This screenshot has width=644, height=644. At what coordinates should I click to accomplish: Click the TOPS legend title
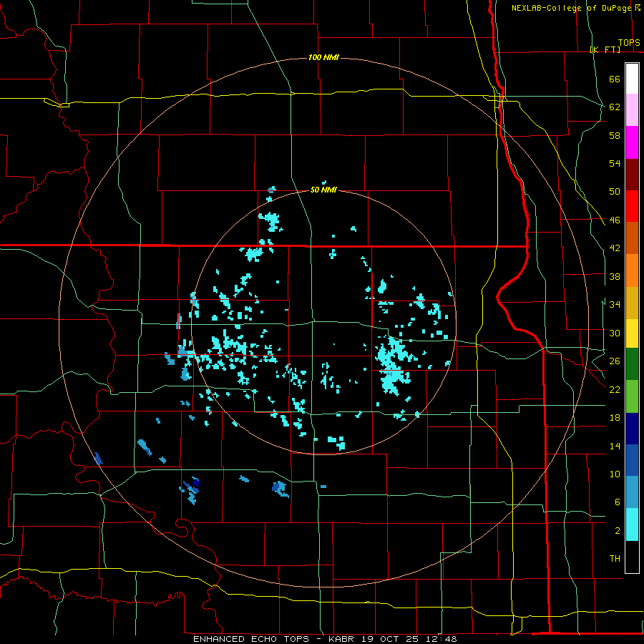(629, 43)
